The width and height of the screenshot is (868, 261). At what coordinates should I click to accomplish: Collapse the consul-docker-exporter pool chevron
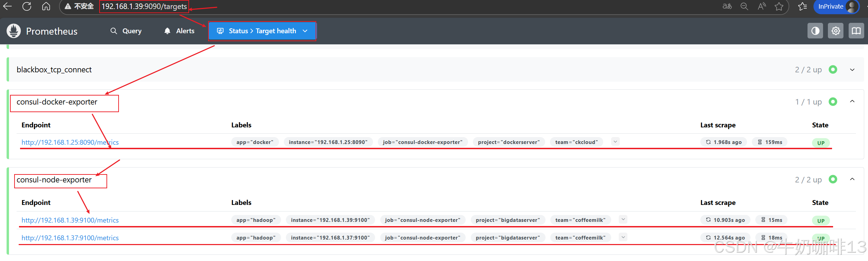point(852,101)
